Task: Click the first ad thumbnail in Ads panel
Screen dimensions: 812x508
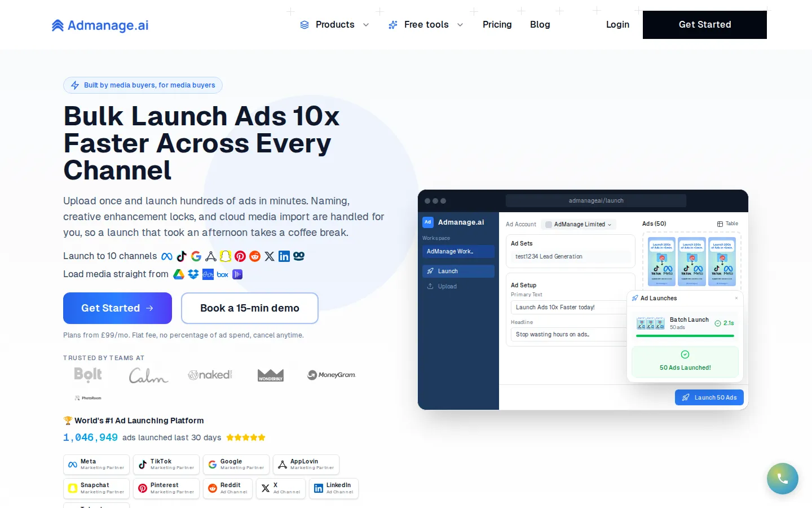Action: [x=661, y=261]
